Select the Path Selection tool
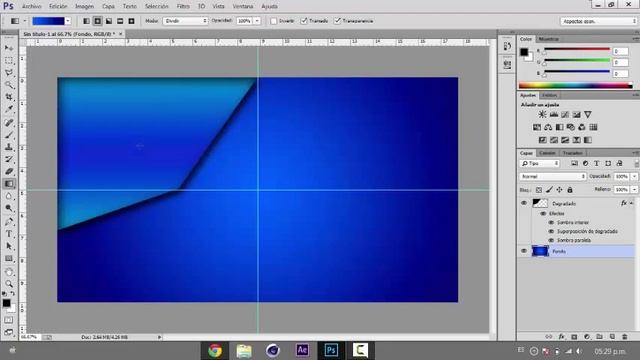Image resolution: width=640 pixels, height=360 pixels. tap(9, 246)
